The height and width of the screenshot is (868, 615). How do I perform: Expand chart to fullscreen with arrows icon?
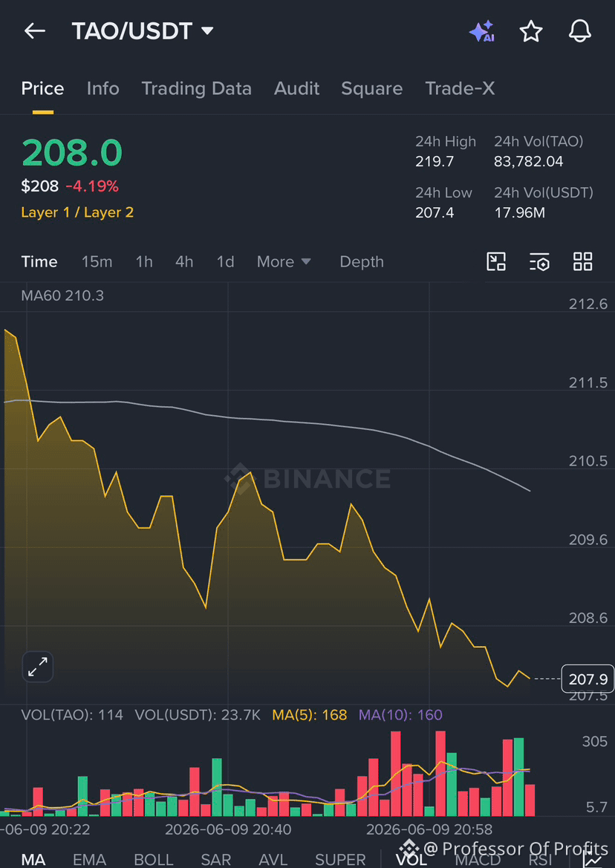coord(38,667)
